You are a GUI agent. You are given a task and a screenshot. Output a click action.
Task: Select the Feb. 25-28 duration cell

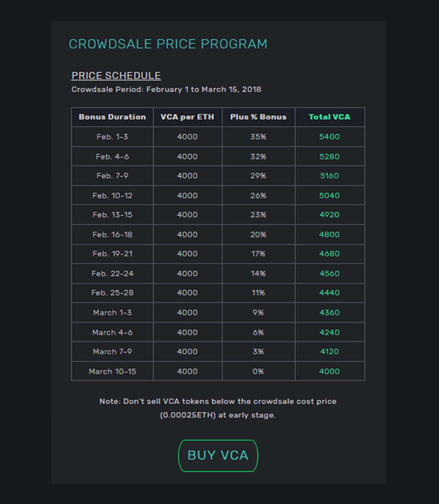tap(112, 293)
